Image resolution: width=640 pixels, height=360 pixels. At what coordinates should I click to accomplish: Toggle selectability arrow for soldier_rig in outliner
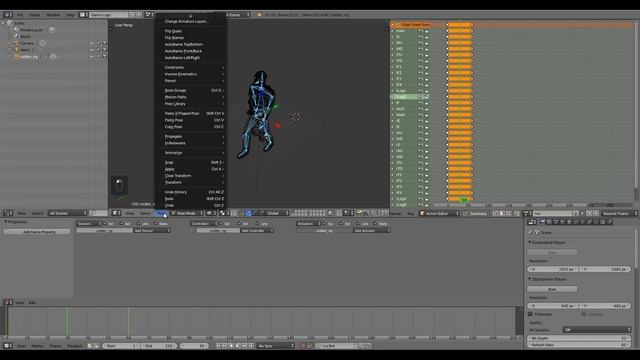(x=98, y=57)
